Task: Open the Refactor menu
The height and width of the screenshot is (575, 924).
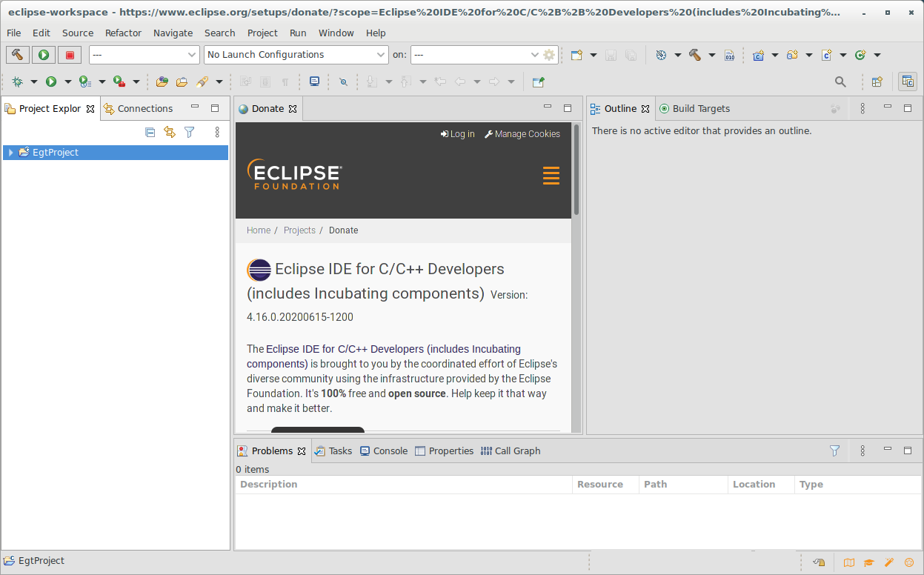Action: click(123, 33)
